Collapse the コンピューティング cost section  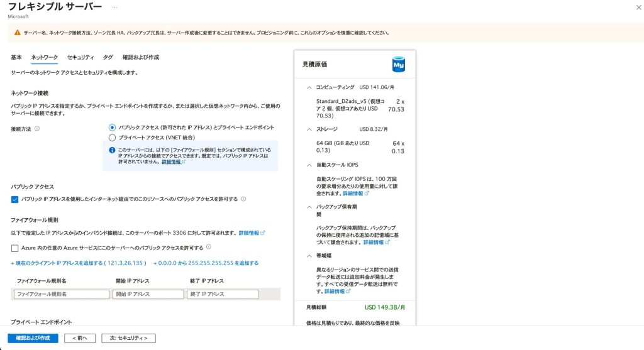[x=308, y=87]
